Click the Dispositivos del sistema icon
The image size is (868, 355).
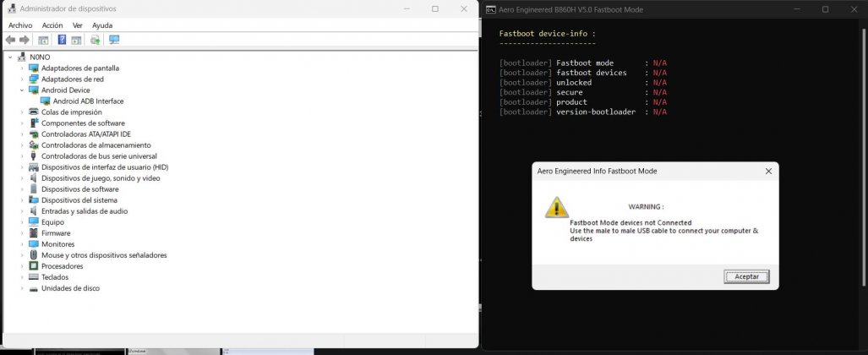coord(34,200)
